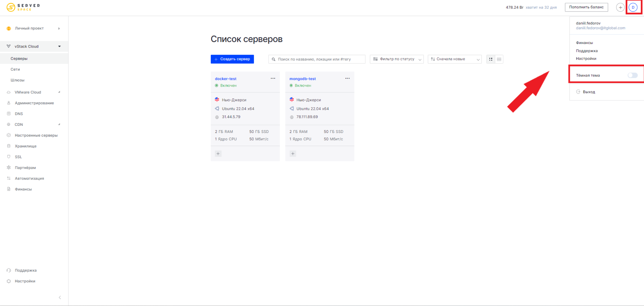Click Пополнить баланс button

point(586,7)
